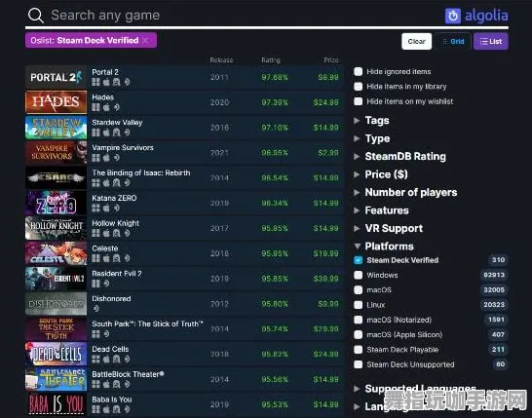
Task: Open the Katana ZERO thumbnail
Action: coord(56,204)
